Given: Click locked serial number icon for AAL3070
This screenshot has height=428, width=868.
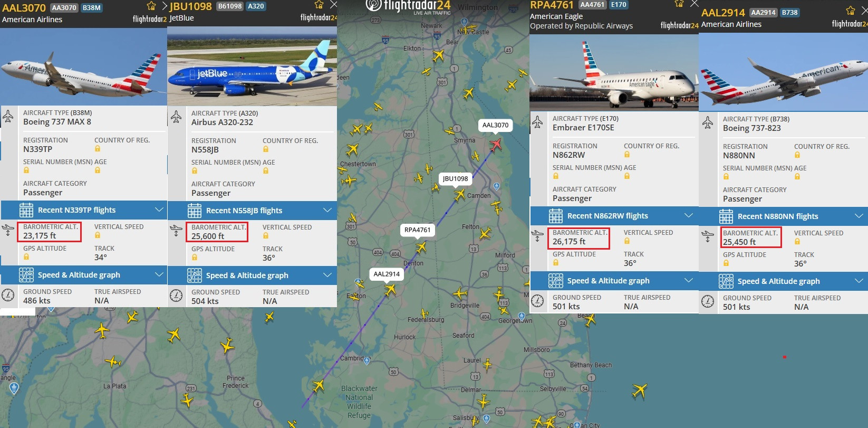Looking at the screenshot, I should [26, 170].
